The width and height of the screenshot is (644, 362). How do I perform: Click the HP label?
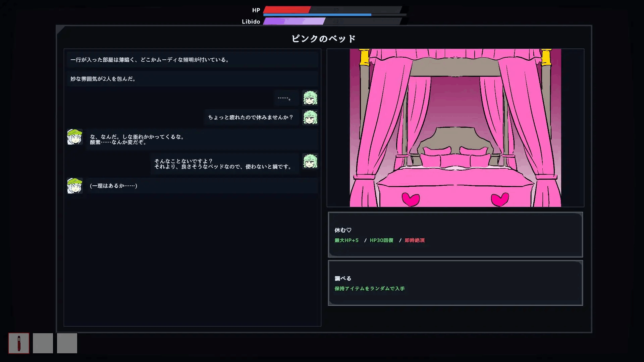[x=256, y=10]
